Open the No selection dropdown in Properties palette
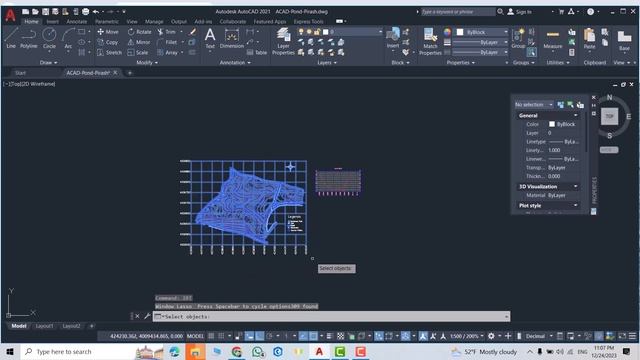Image resolution: width=640 pixels, height=360 pixels. [534, 104]
